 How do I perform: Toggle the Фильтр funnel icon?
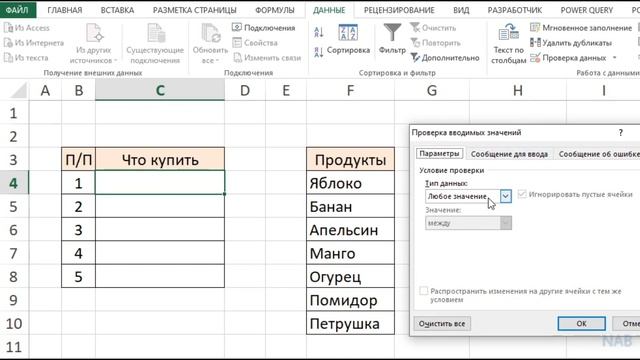(x=392, y=33)
